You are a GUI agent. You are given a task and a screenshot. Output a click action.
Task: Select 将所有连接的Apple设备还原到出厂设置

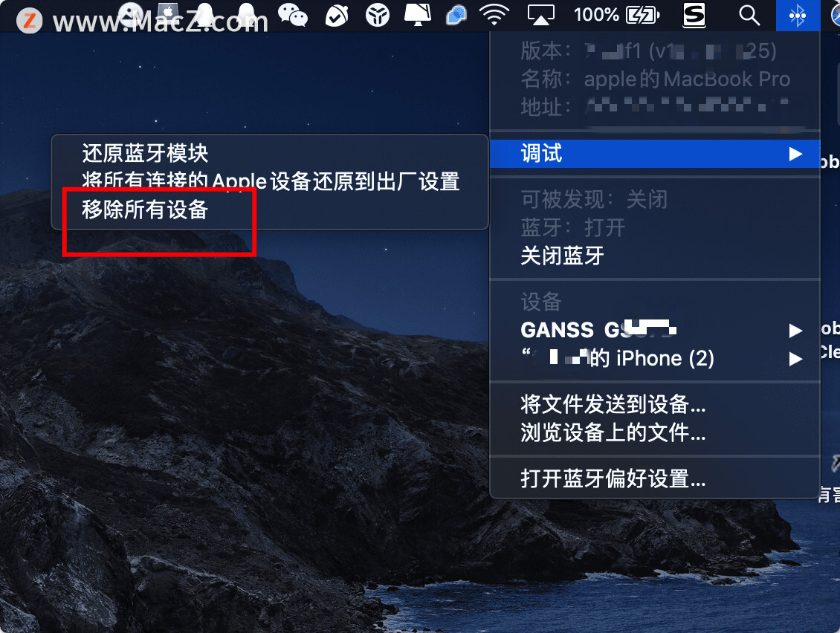tap(269, 181)
